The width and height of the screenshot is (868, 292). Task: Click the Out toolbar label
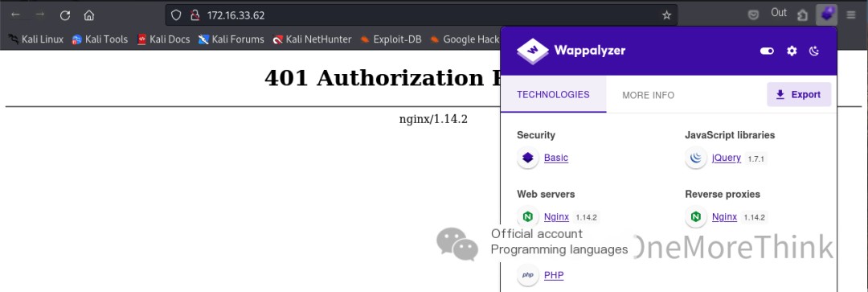[778, 13]
